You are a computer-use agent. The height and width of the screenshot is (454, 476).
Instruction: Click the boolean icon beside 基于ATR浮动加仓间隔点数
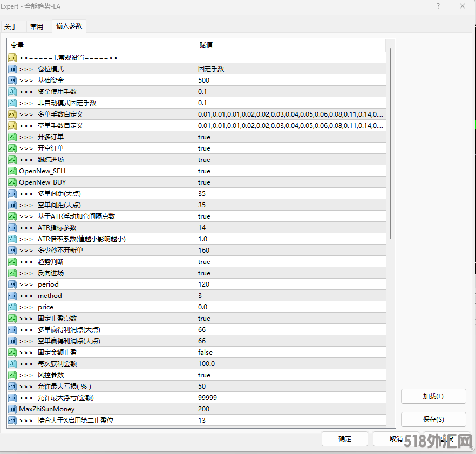tap(12, 216)
